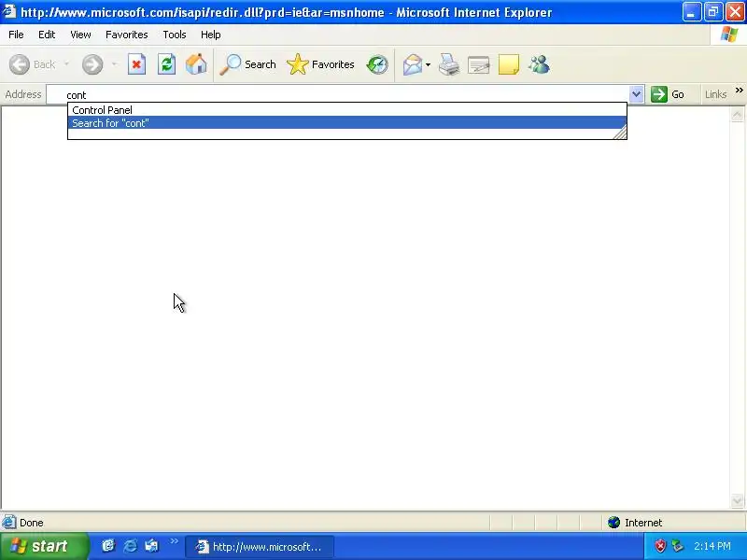Select Control Panel autocomplete suggestion
Image resolution: width=747 pixels, height=560 pixels.
(x=346, y=110)
